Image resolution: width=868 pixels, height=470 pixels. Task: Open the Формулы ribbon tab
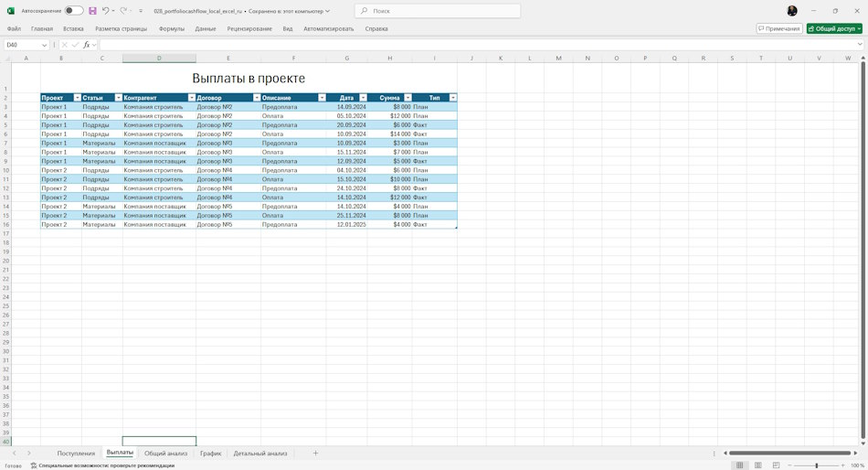click(172, 29)
